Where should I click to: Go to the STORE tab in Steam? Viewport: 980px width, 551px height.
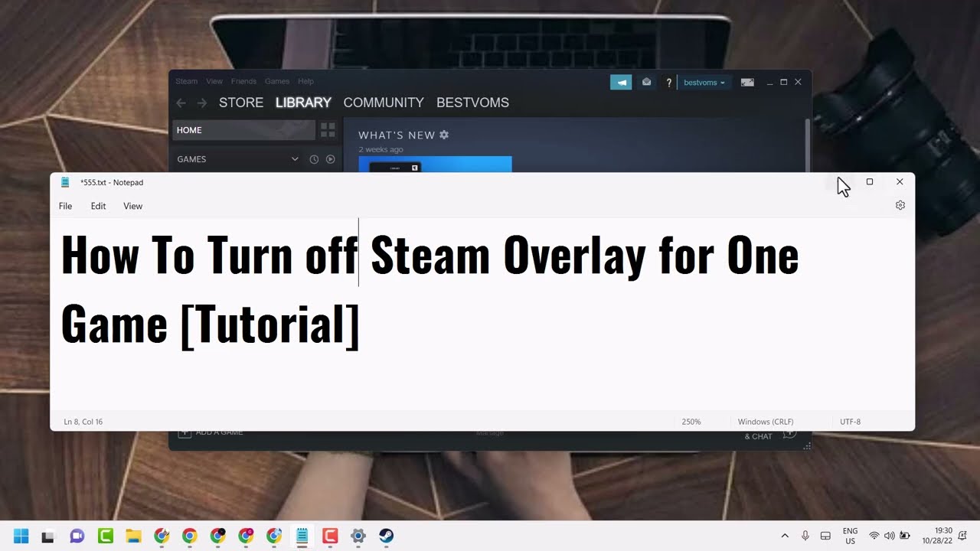[x=241, y=103]
